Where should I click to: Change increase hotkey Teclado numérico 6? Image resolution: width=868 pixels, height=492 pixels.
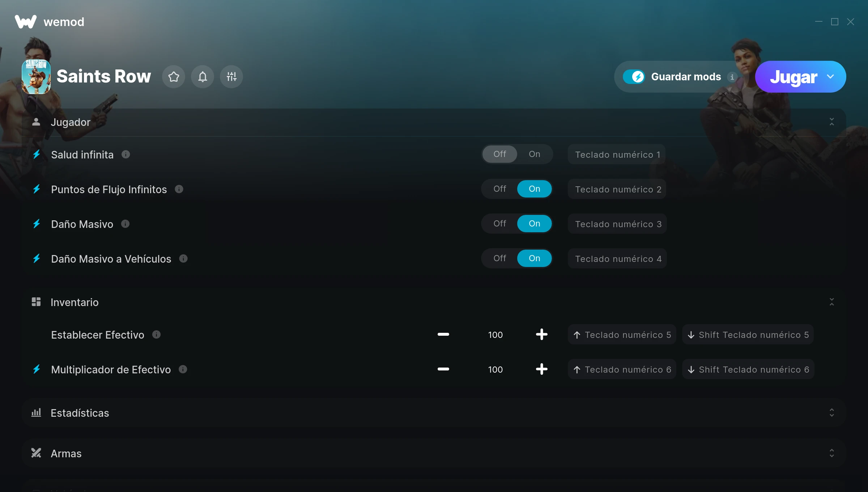tap(622, 369)
